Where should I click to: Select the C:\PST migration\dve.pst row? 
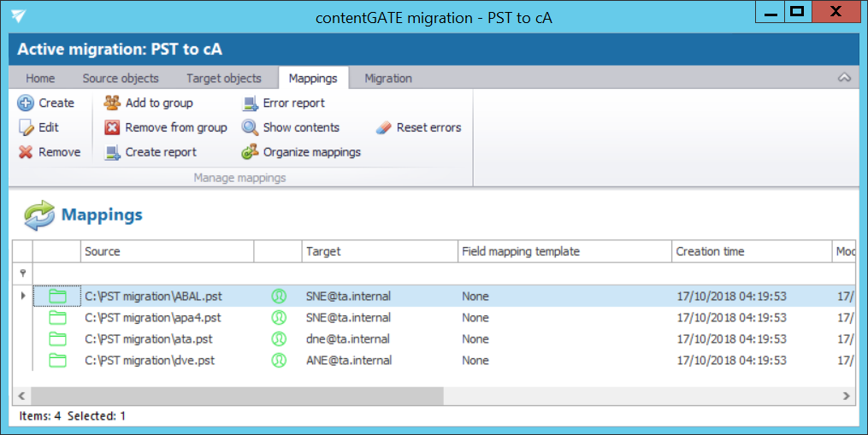coord(150,361)
